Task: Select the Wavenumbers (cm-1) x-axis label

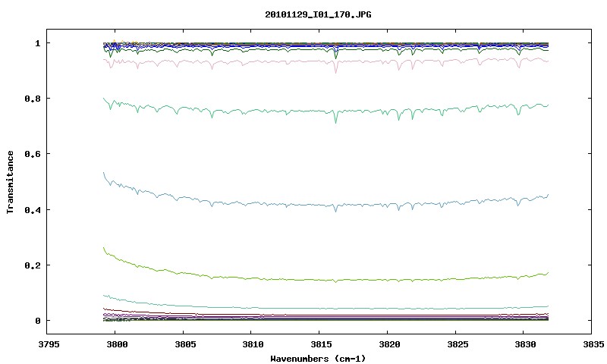Action: 318,359
